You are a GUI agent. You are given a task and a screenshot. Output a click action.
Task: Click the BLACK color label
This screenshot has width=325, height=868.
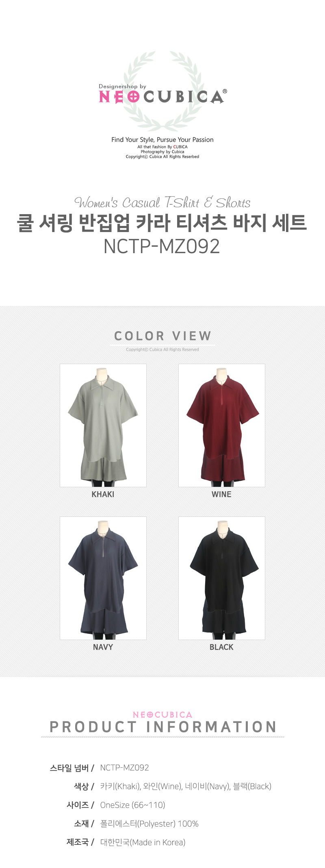pyautogui.click(x=221, y=647)
